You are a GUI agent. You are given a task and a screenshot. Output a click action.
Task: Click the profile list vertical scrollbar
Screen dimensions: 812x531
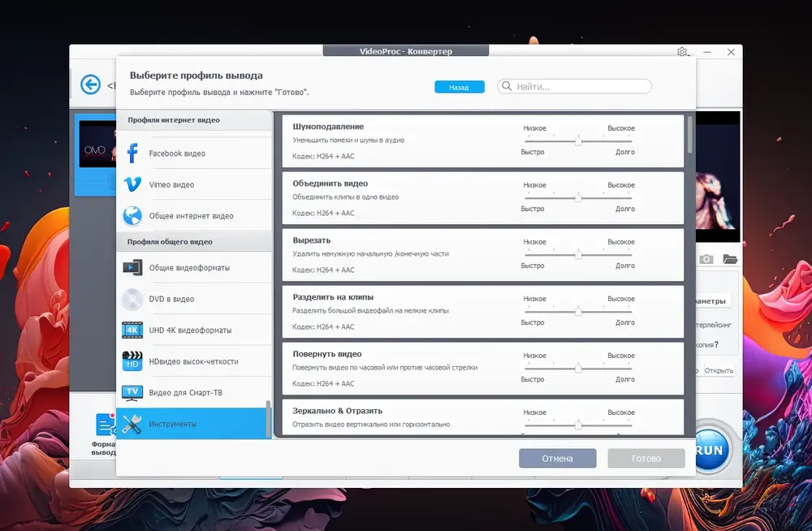tap(689, 135)
